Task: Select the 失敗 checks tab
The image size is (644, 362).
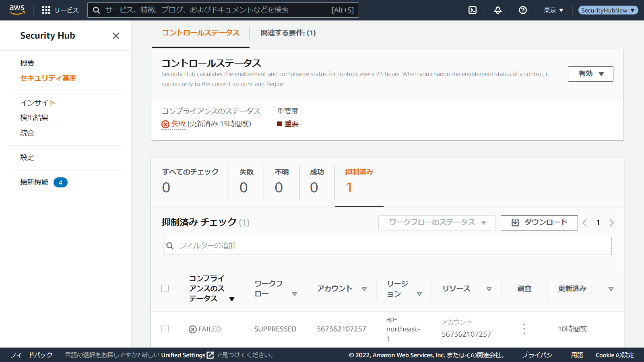Action: pos(246,181)
